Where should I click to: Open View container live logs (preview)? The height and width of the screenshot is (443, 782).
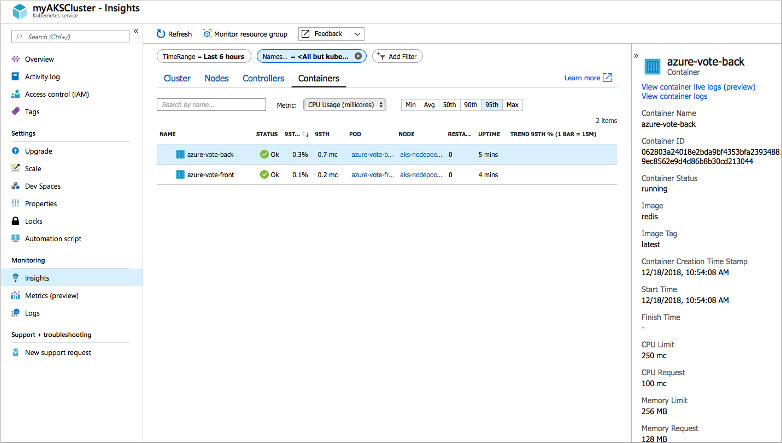point(698,87)
